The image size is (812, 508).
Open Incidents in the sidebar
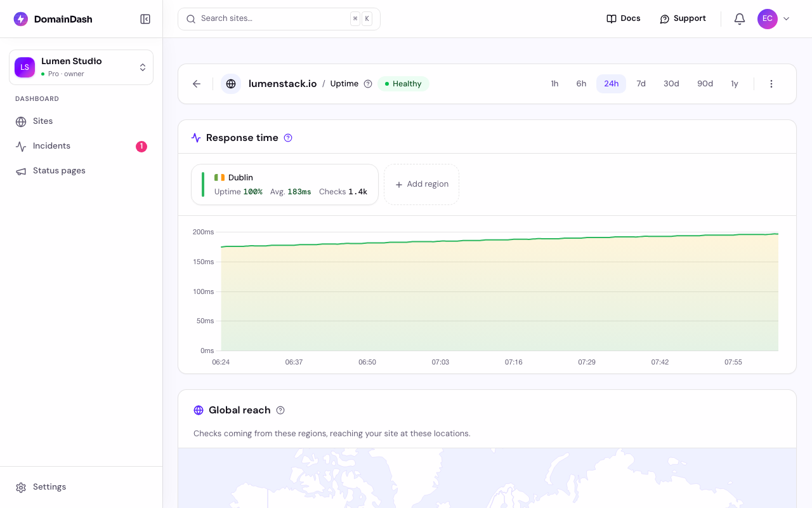tap(81, 146)
